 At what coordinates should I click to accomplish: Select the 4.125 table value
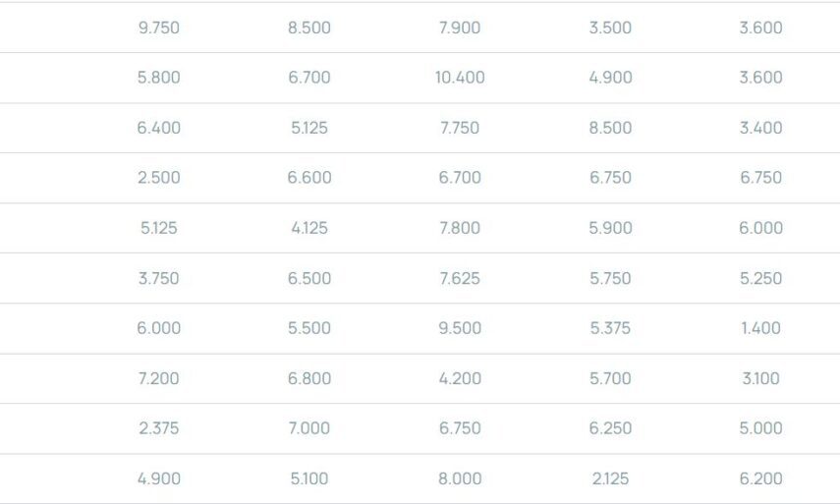[309, 228]
